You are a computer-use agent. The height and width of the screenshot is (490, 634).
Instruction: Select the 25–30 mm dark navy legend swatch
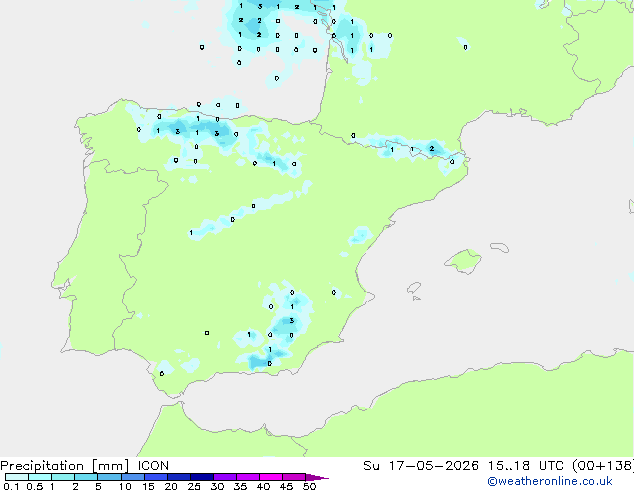click(202, 477)
